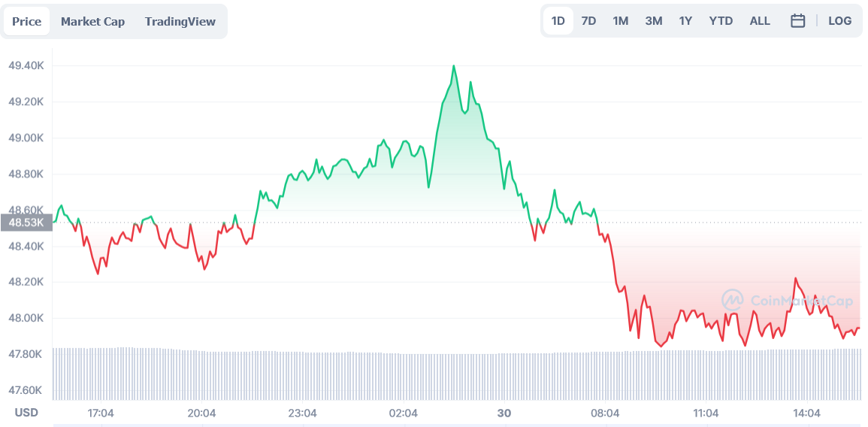Show the 1Y time range
This screenshot has height=427, width=868.
[x=685, y=21]
